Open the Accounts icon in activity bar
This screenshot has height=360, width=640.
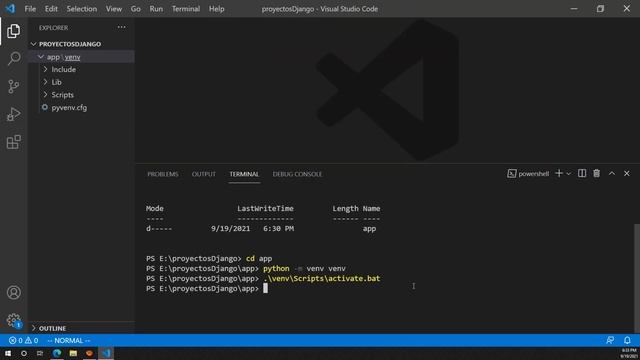[x=13, y=293]
